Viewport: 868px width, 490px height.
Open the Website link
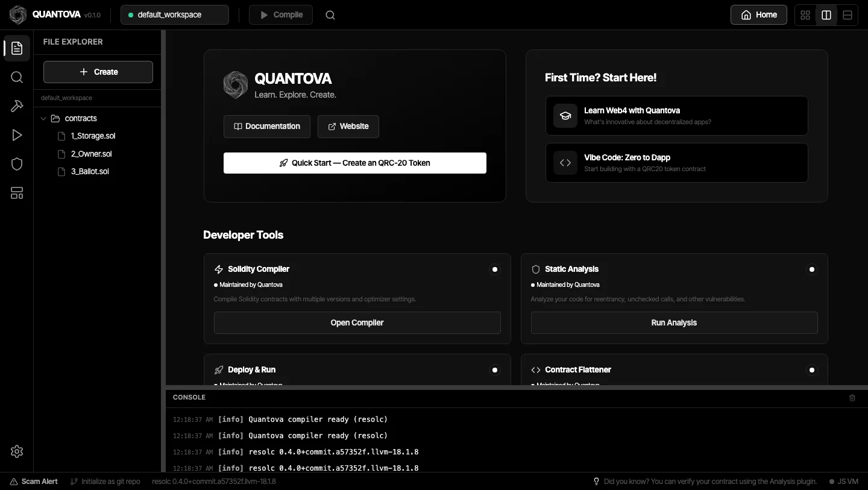348,127
